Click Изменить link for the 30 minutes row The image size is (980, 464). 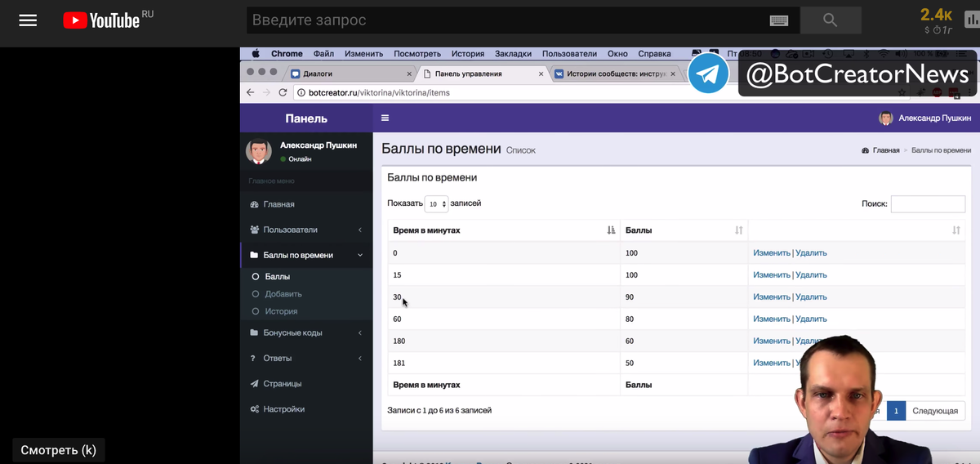coord(772,297)
